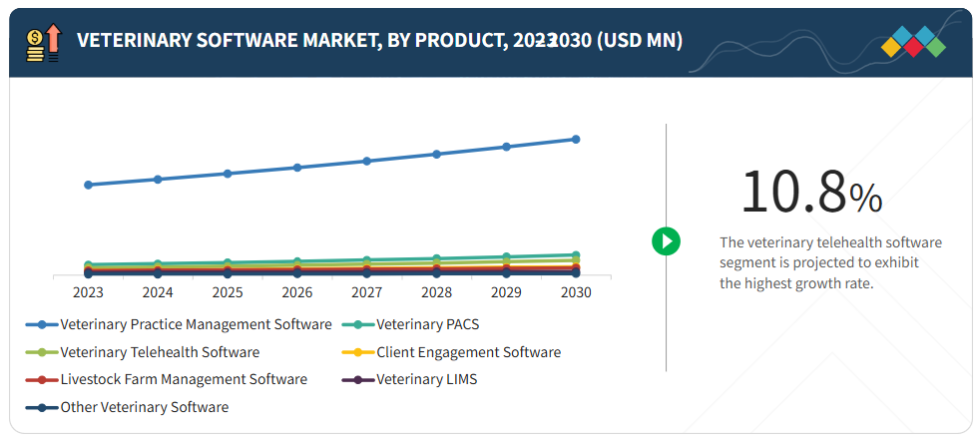Select the 2023 data point on top line
Screen dimensions: 980x444
click(x=88, y=185)
